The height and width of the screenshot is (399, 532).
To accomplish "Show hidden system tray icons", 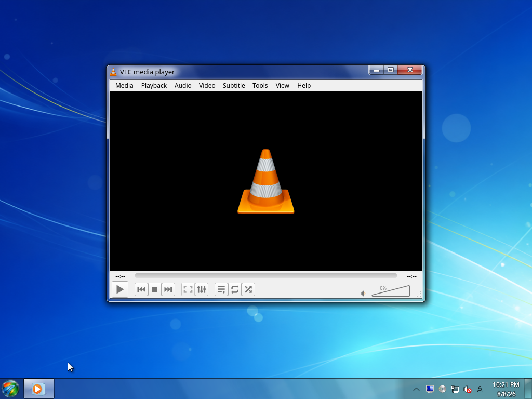I will pos(416,389).
